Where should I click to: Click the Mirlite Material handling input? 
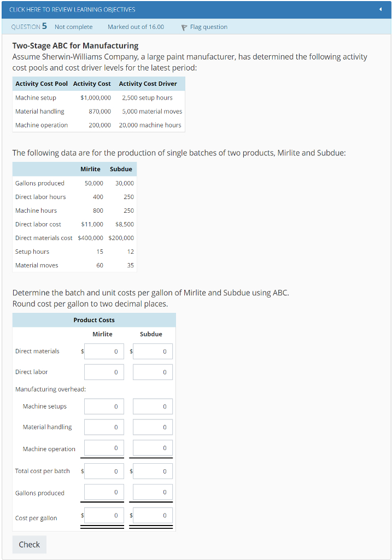pyautogui.click(x=104, y=427)
